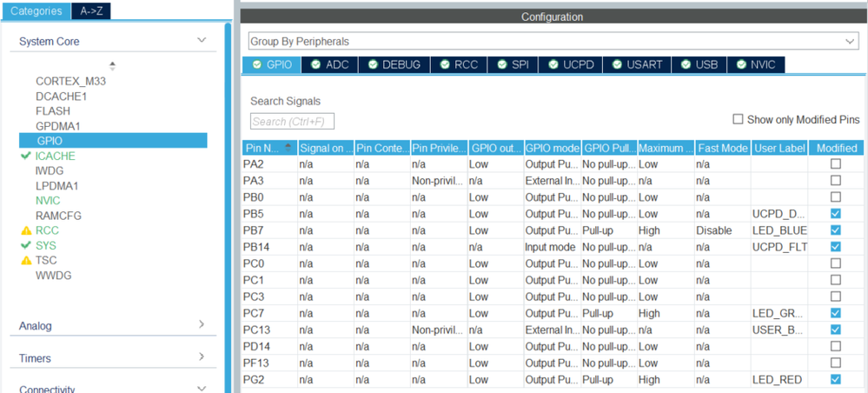The image size is (868, 393).
Task: Click the LED_RED user label
Action: pyautogui.click(x=778, y=380)
